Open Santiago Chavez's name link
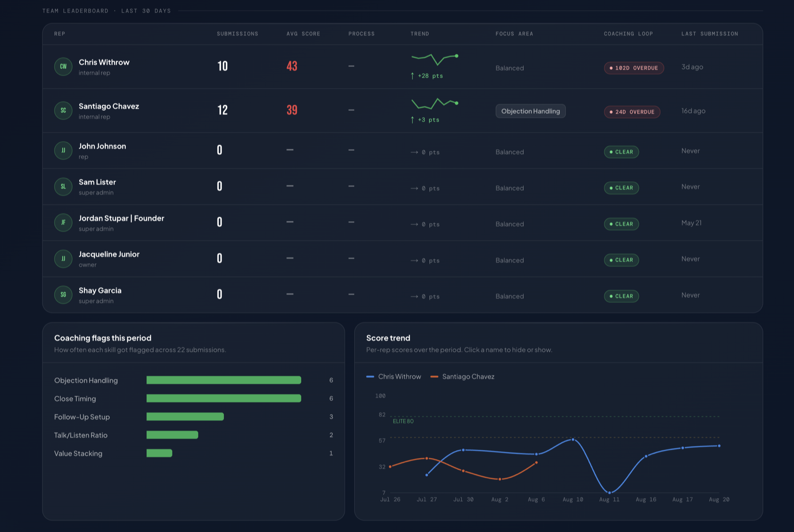The width and height of the screenshot is (794, 532). (109, 106)
